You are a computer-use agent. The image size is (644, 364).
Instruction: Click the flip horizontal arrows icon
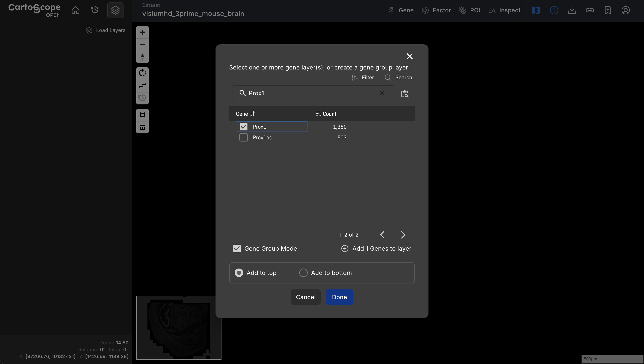coord(142,85)
